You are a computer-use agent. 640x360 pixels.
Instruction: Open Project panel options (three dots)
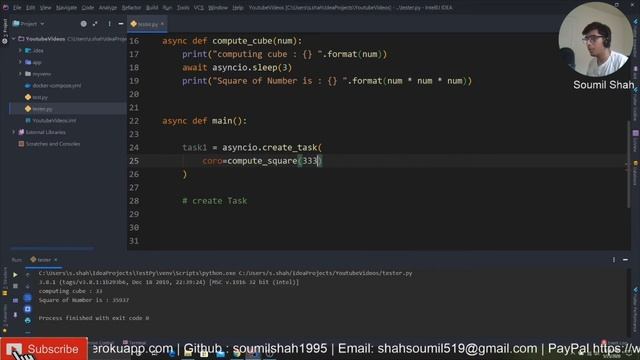pyautogui.click(x=109, y=24)
